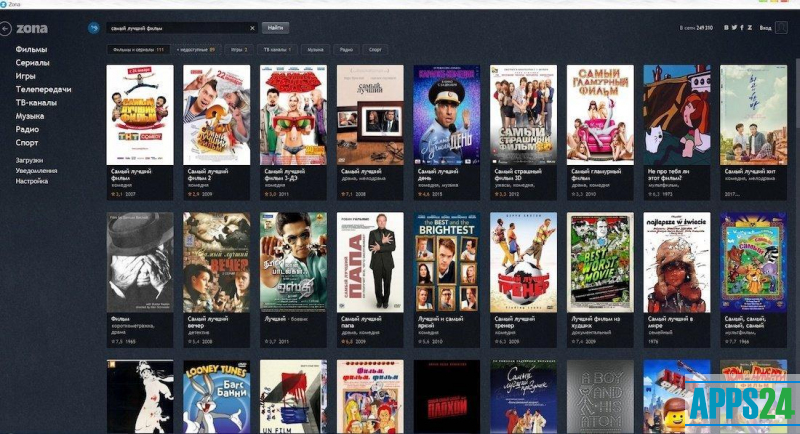Open ТВ-каналы in the sidebar

pyautogui.click(x=36, y=103)
